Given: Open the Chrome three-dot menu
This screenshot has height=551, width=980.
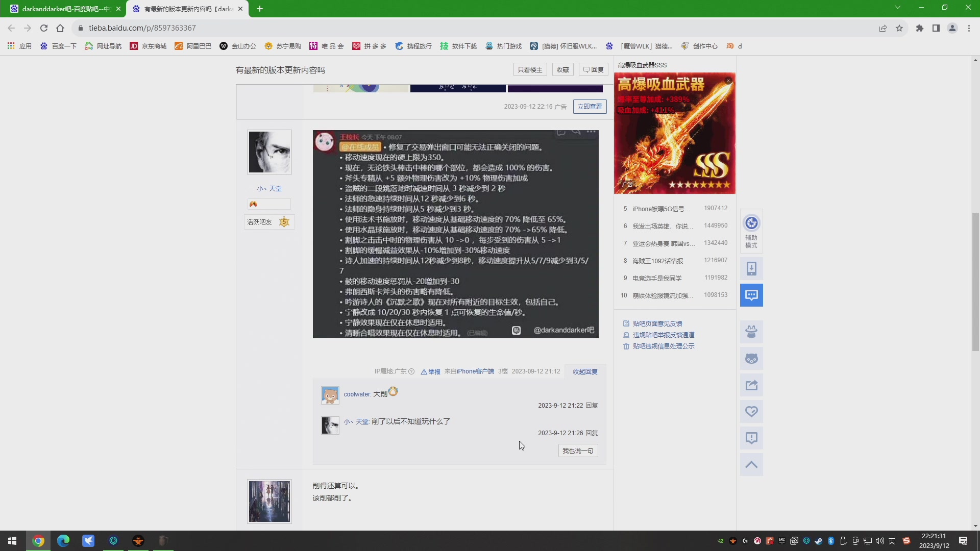Looking at the screenshot, I should pos(969,28).
